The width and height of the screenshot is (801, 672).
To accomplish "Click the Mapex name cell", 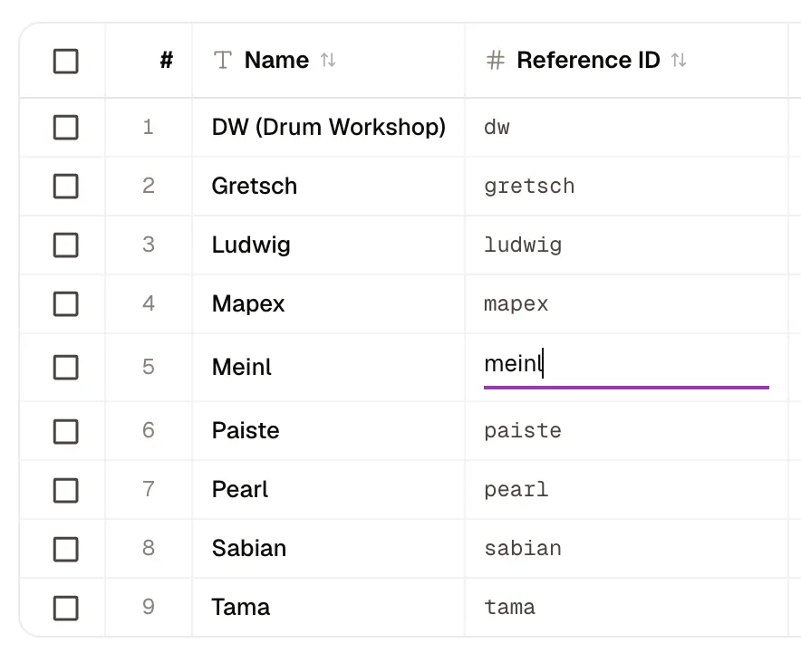I will 329,303.
